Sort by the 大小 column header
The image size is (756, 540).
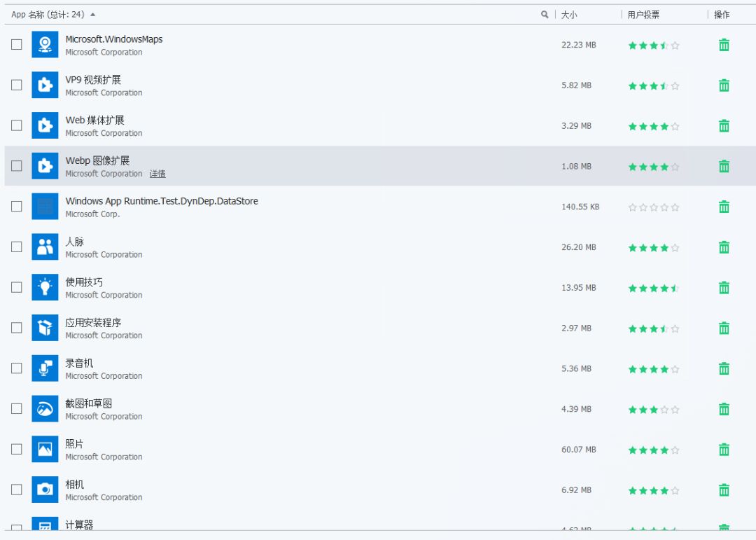coord(569,15)
